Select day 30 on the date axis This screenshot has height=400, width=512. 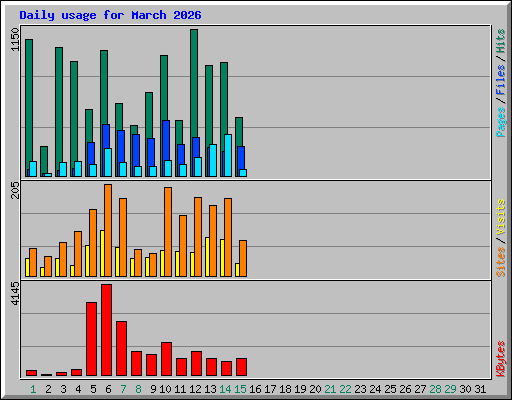[x=465, y=389]
